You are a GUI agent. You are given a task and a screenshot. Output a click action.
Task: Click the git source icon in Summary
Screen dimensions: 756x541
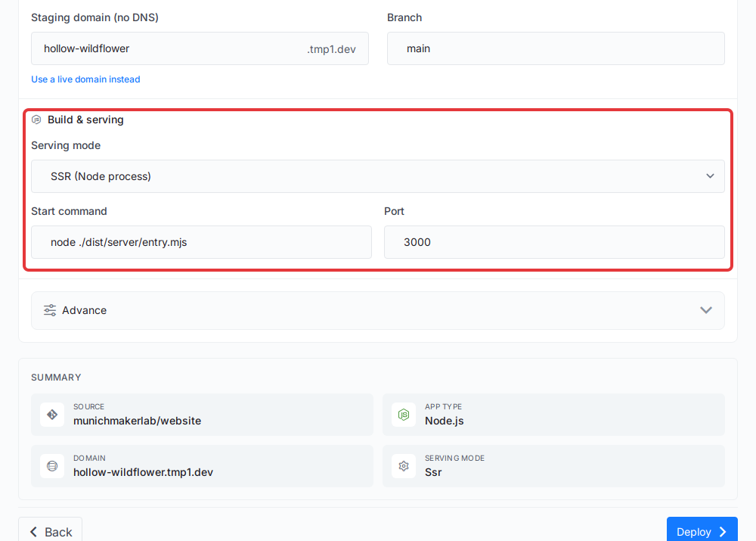pos(52,415)
